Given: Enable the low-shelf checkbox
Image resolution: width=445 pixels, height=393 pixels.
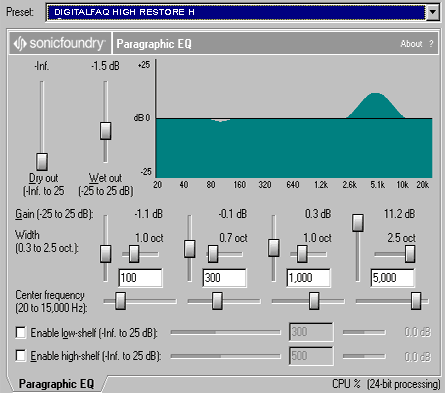Looking at the screenshot, I should click(x=21, y=332).
